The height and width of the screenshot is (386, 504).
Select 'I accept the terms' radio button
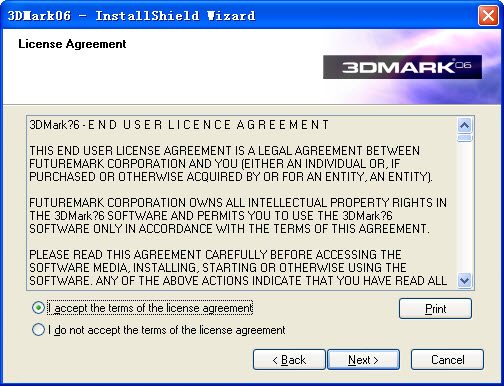point(38,308)
